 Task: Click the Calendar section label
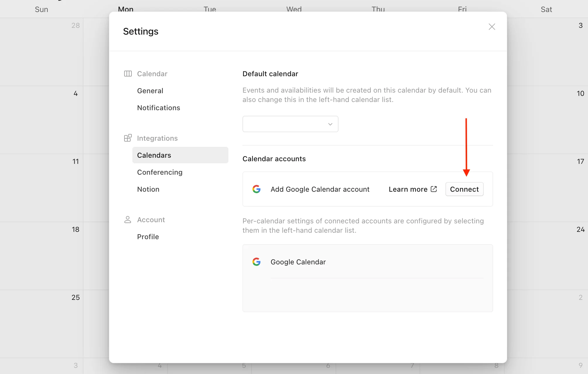(x=152, y=74)
